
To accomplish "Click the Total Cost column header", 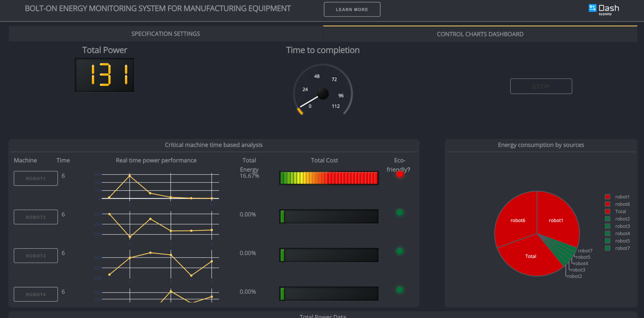I will [x=324, y=160].
